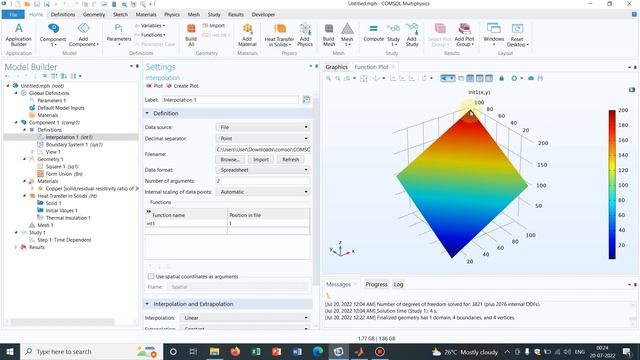Viewport: 640px width, 360px height.
Task: Select Copper material node in tree
Action: point(88,189)
